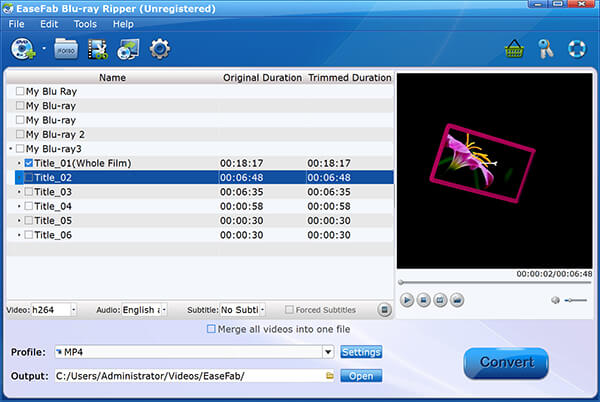Click the folder icon in Output path field
The width and height of the screenshot is (600, 402).
329,376
